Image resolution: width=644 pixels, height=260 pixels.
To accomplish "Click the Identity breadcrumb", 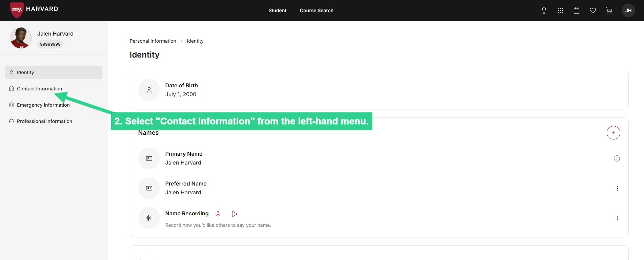I will tap(195, 41).
